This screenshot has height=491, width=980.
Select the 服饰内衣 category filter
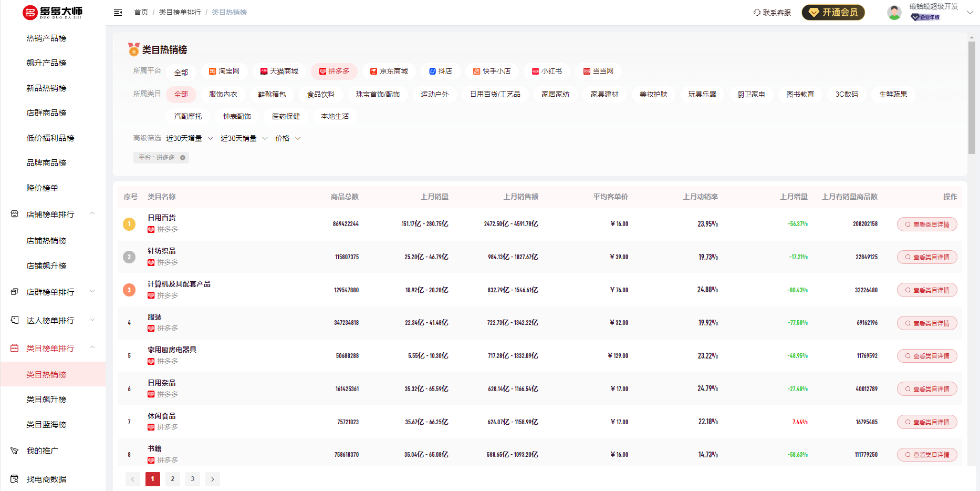tap(223, 94)
